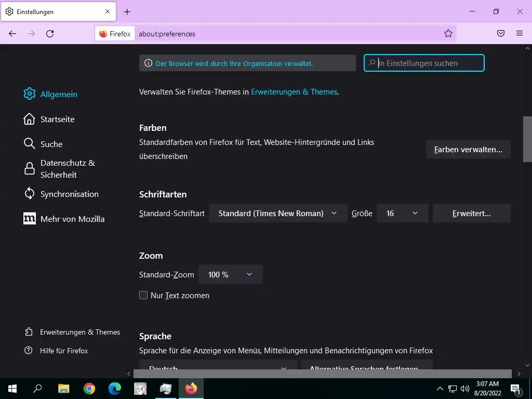Image resolution: width=532 pixels, height=399 pixels.
Task: Launch Google Chrome from taskbar
Action: point(89,389)
